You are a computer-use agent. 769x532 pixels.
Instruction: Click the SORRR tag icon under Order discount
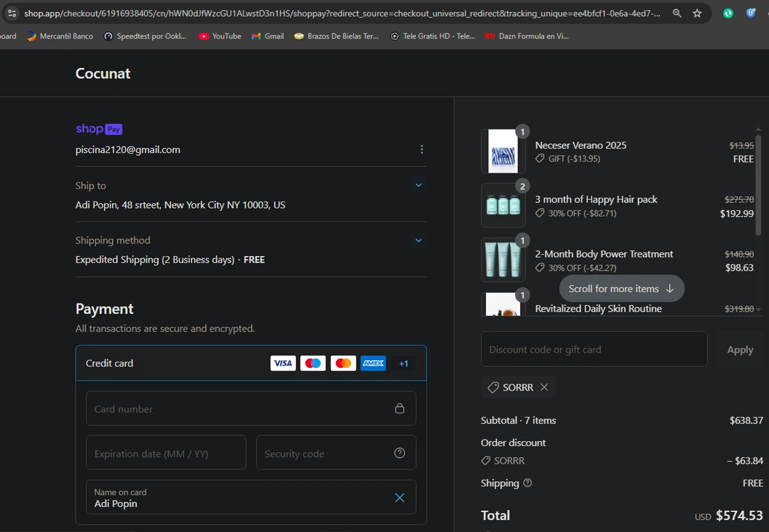pos(485,460)
